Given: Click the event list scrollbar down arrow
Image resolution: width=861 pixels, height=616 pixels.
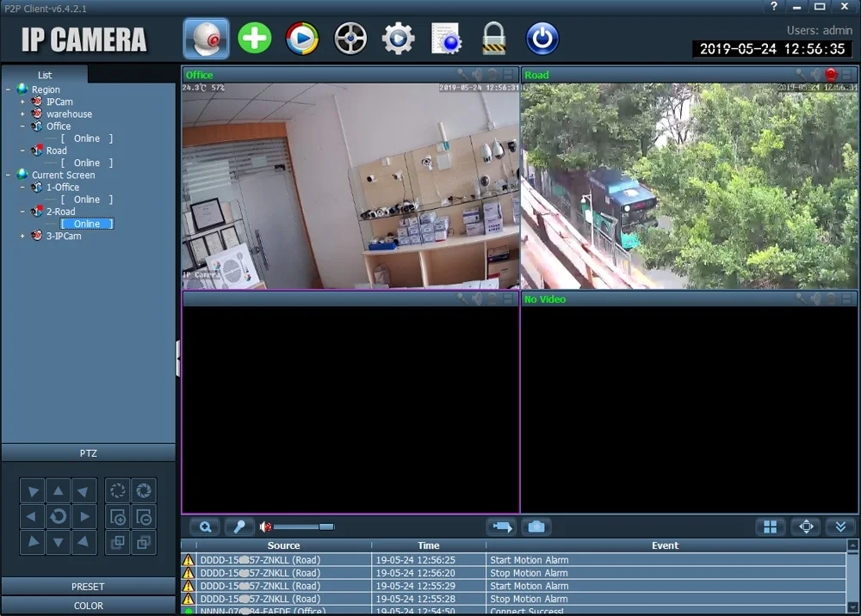Looking at the screenshot, I should (x=852, y=607).
